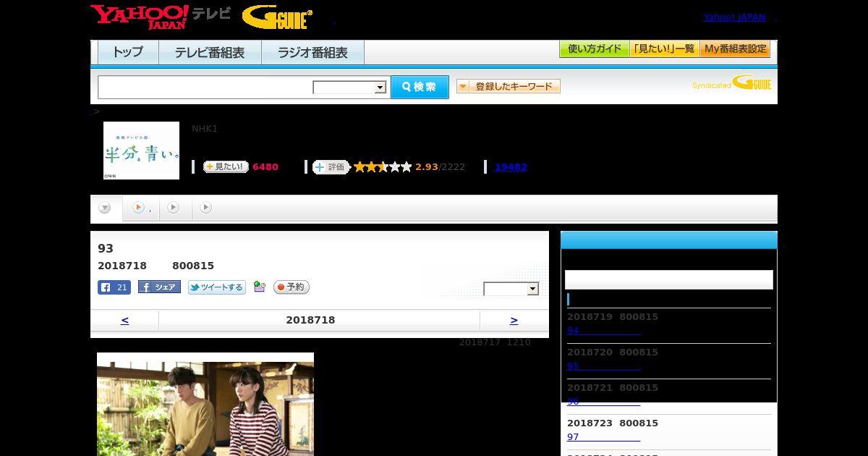Open the 「見たい!」一覧 button

pos(664,49)
